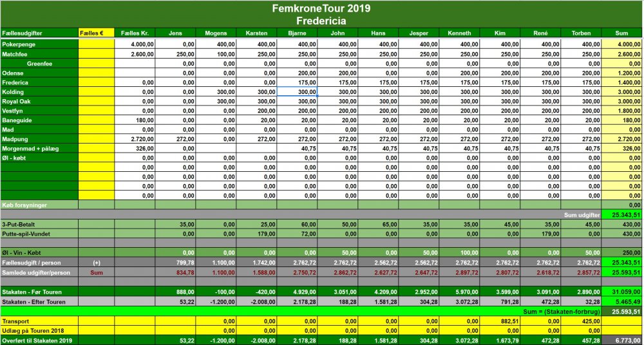Select the Overført til Stakaten 2019 label
Screen dimensions: 644x345
pyautogui.click(x=39, y=340)
